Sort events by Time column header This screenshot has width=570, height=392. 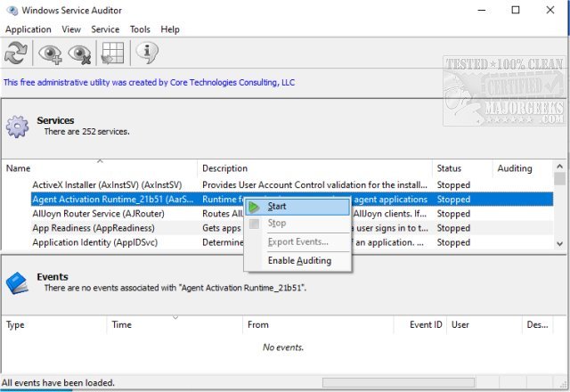175,325
